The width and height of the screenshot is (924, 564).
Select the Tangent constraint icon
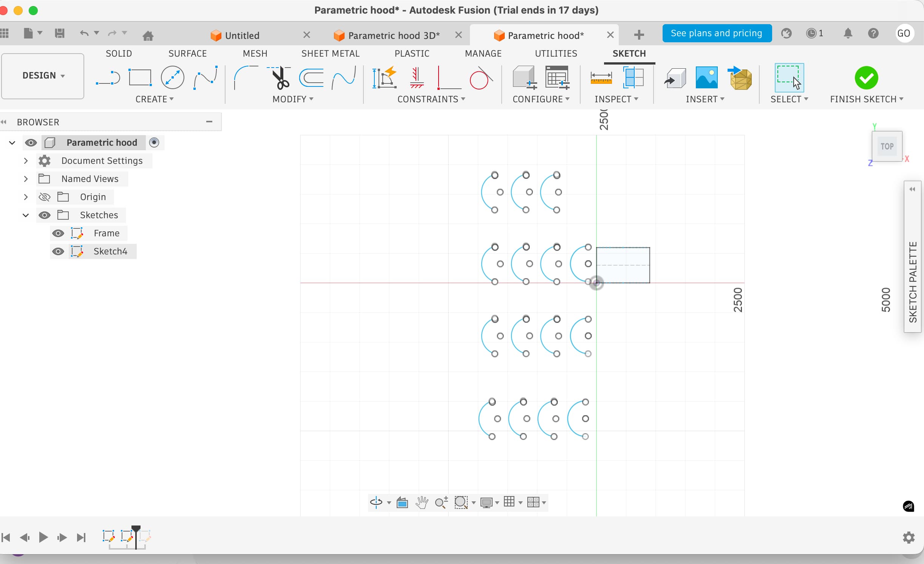pyautogui.click(x=481, y=78)
